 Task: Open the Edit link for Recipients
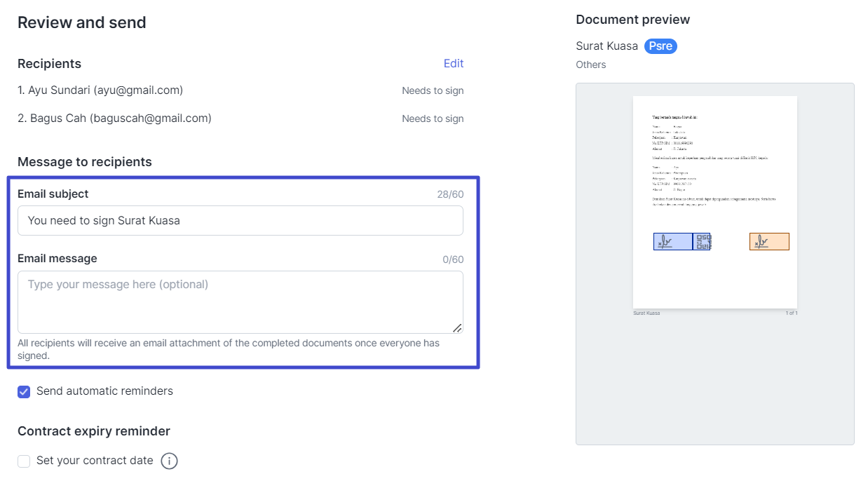click(453, 63)
